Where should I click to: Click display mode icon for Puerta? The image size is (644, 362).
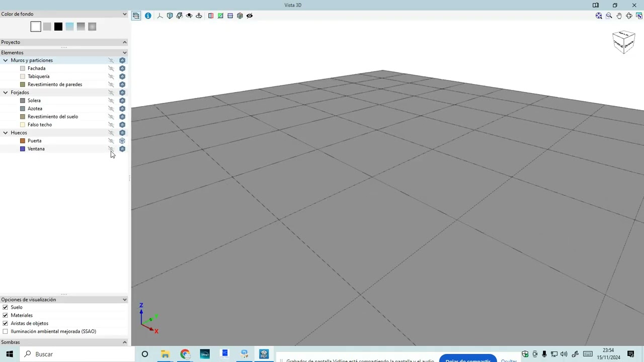point(122,141)
